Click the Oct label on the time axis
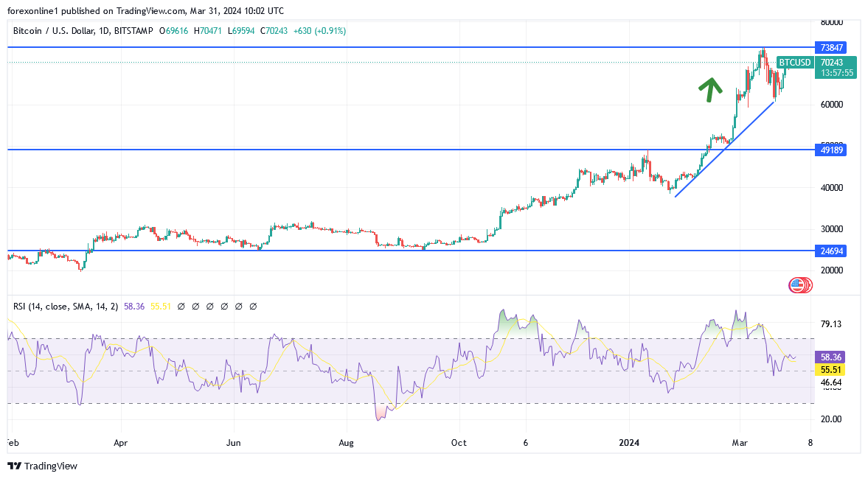This screenshot has height=479, width=868. (459, 442)
